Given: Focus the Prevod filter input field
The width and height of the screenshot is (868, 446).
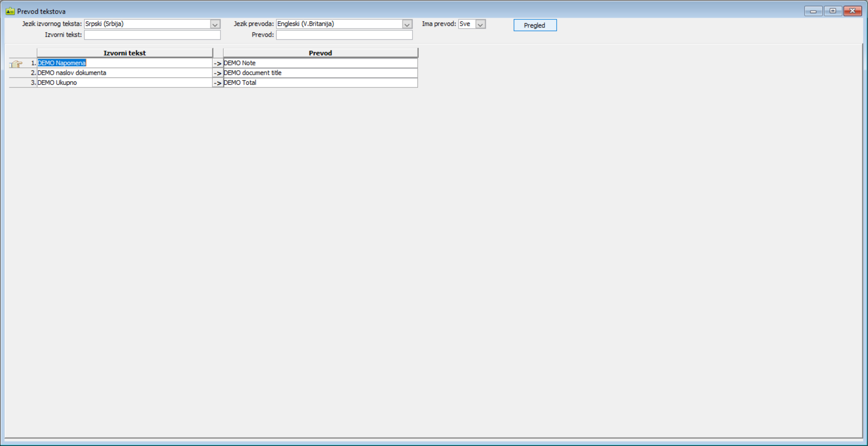Looking at the screenshot, I should [344, 35].
